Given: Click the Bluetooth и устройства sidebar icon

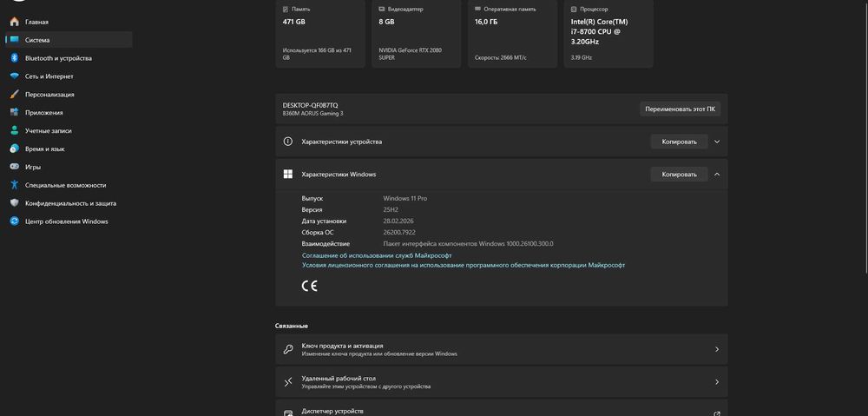Looking at the screenshot, I should point(14,58).
